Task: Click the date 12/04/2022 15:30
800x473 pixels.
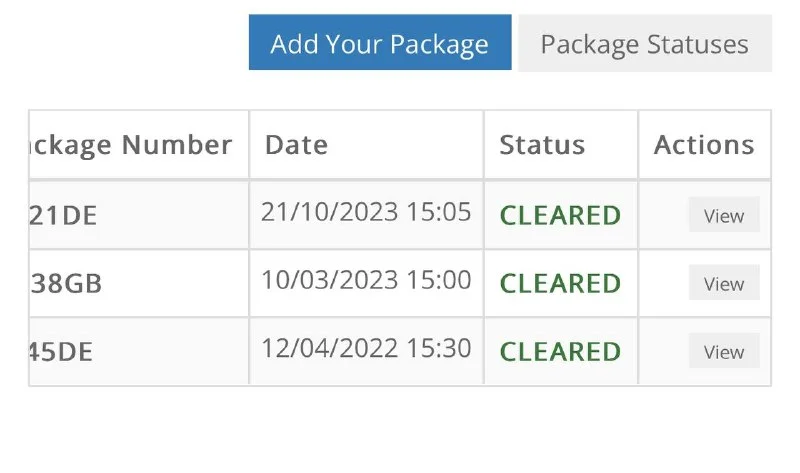Action: (365, 348)
